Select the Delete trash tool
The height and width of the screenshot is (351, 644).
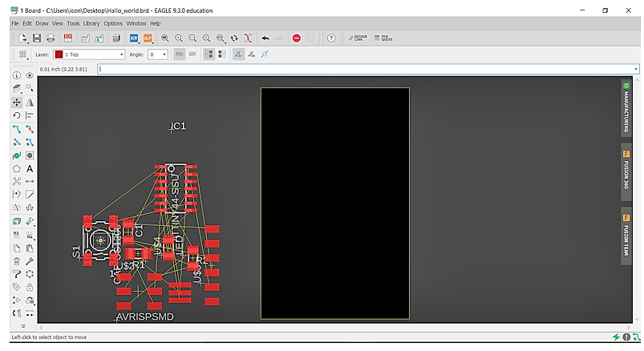(x=16, y=261)
